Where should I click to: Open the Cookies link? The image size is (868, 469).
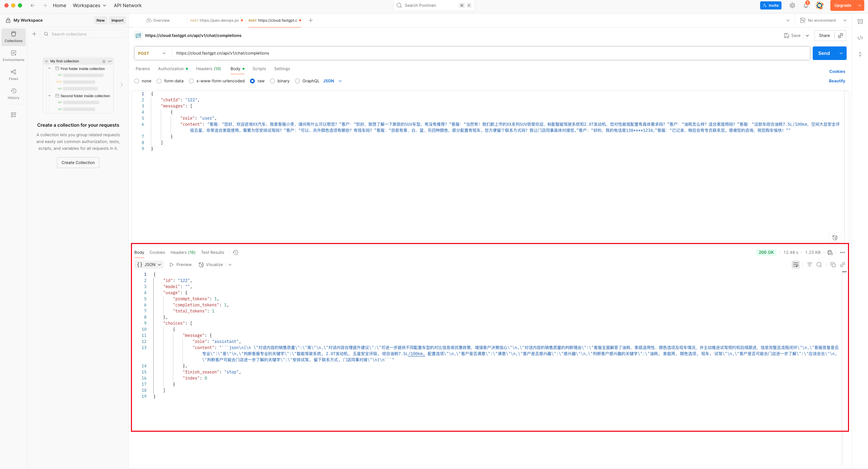pos(837,72)
